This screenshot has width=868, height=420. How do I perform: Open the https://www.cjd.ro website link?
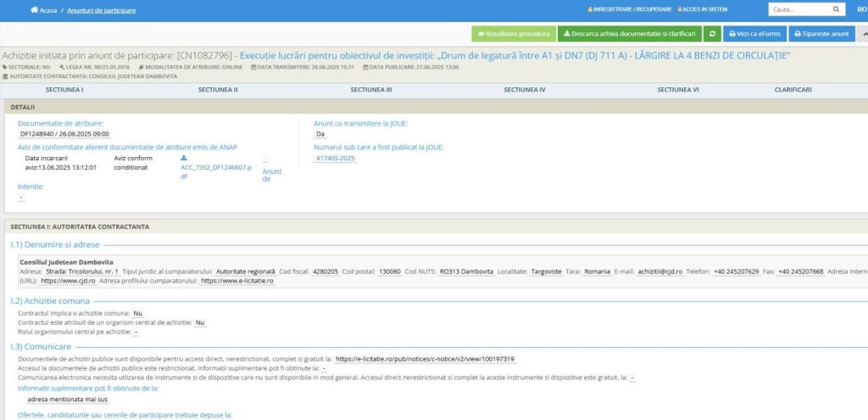[68, 280]
